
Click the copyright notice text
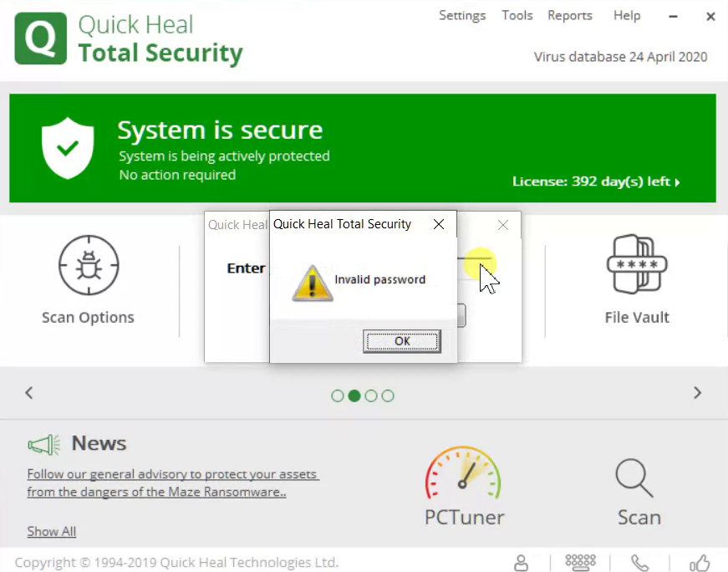coord(177,563)
